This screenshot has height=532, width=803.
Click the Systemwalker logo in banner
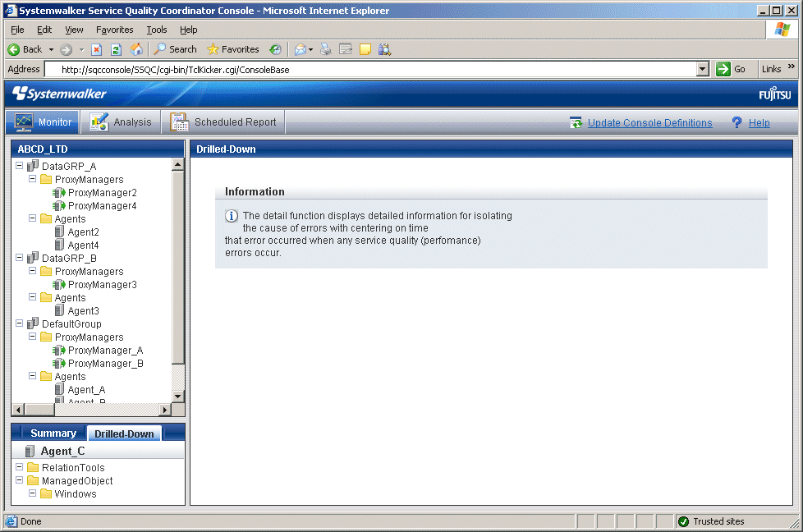pos(59,94)
